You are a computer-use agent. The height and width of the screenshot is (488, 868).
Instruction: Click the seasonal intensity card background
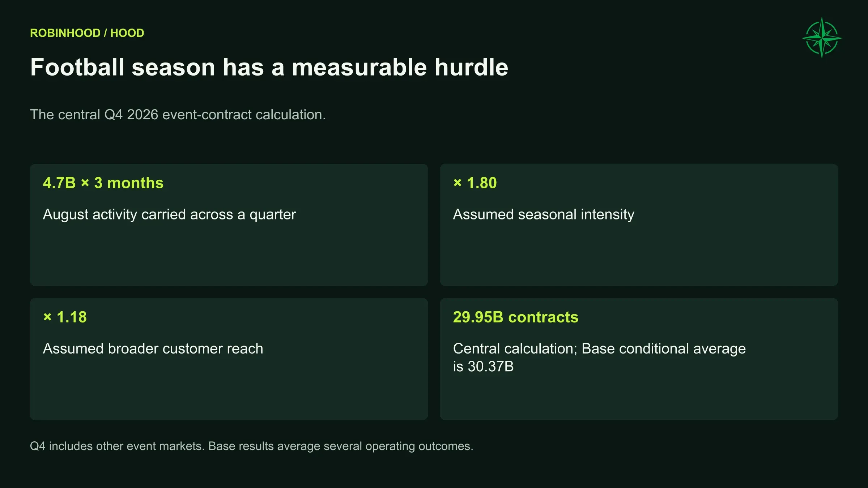pyautogui.click(x=639, y=253)
